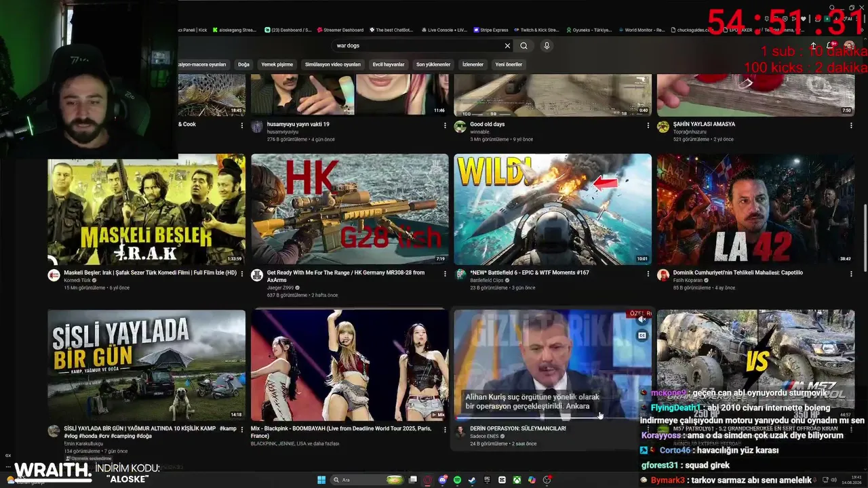
Task: Open 'Dominik Cumhuriyeti'nin Tehlikeli Mahallesi' title
Action: coord(738,272)
